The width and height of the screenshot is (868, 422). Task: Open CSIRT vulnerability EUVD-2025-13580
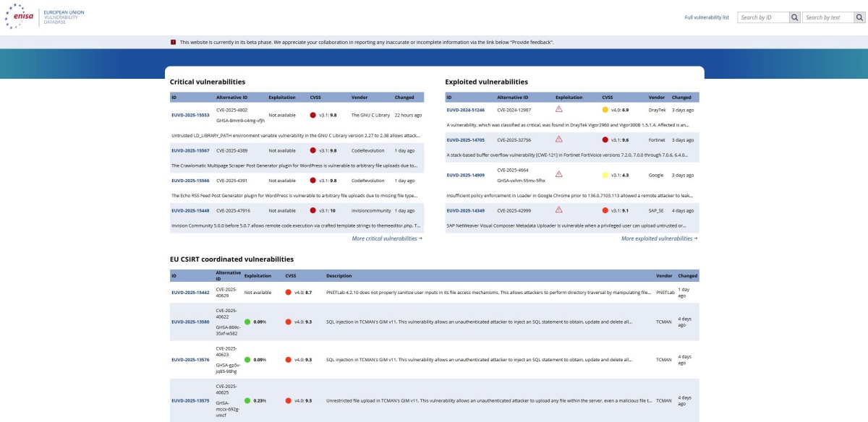point(190,322)
